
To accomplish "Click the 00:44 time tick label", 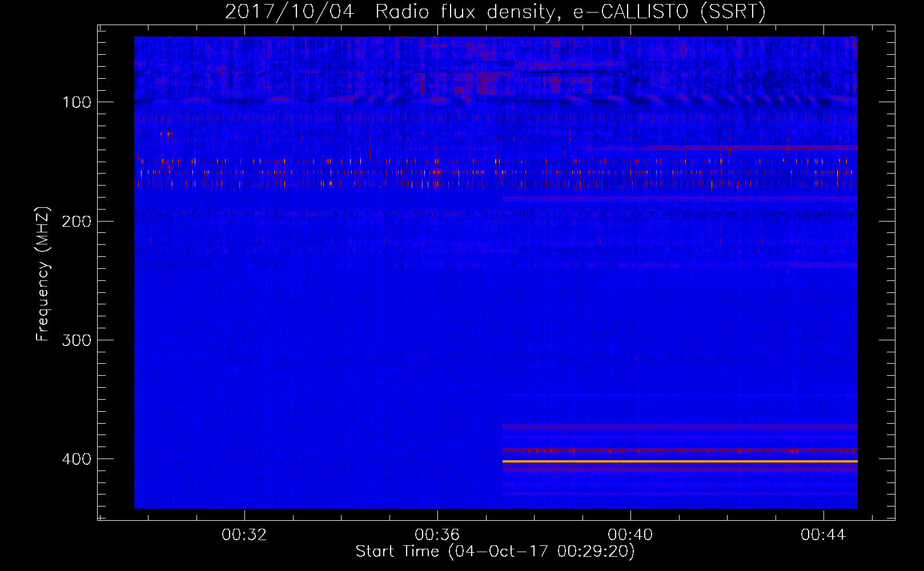I will (x=823, y=535).
